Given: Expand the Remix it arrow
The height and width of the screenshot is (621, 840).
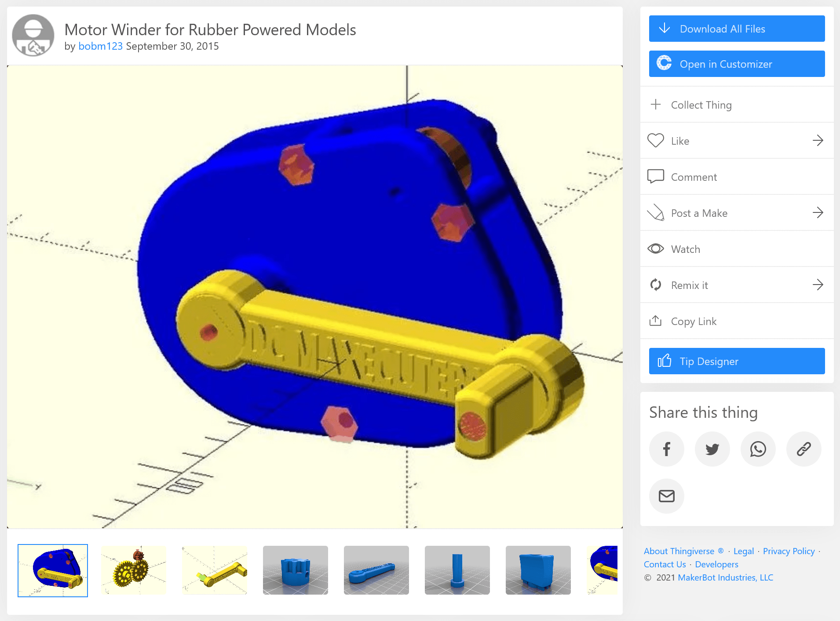Looking at the screenshot, I should 818,285.
